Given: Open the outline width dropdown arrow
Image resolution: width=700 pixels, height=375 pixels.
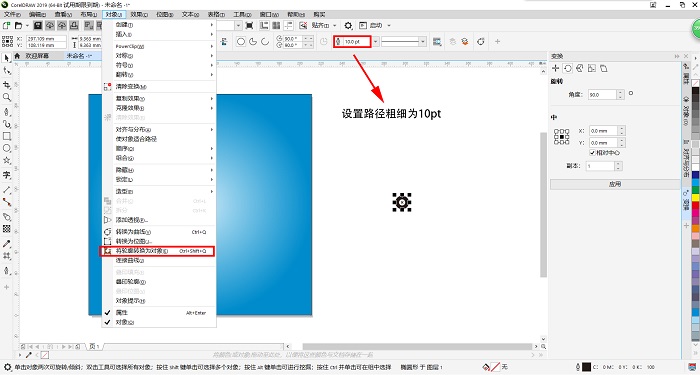Looking at the screenshot, I should (x=376, y=42).
